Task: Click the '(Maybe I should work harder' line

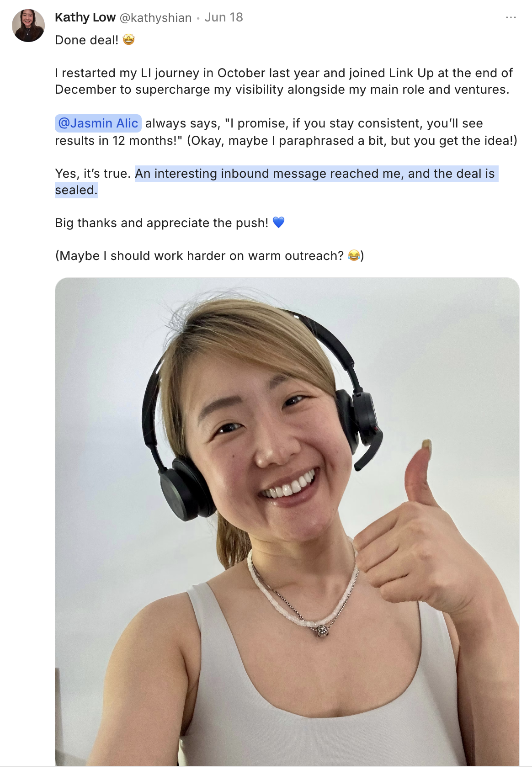Action: coord(209,256)
